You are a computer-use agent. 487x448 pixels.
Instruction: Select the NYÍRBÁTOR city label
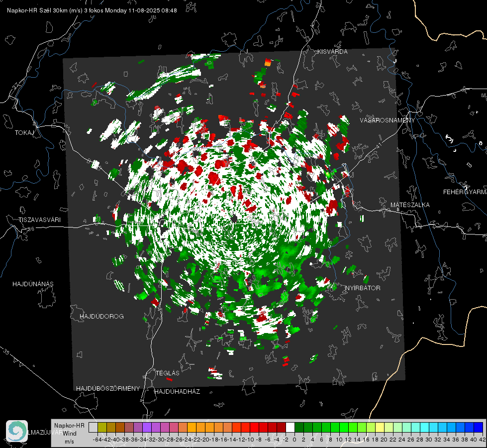pyautogui.click(x=363, y=288)
